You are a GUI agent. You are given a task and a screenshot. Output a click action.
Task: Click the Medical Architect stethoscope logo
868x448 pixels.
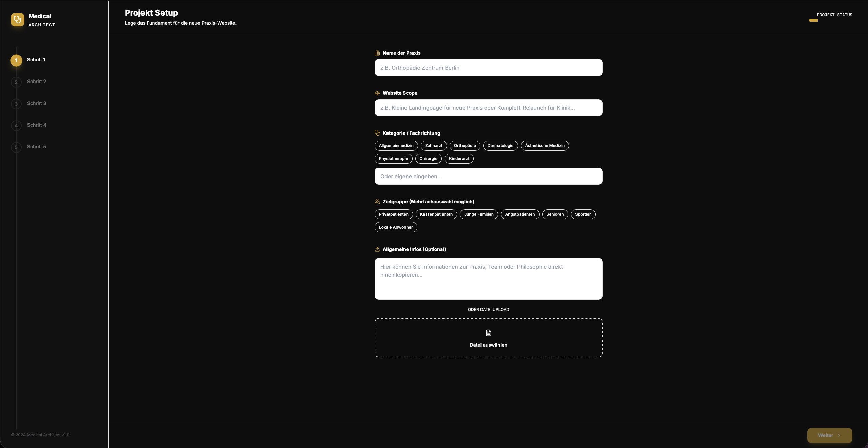point(17,20)
